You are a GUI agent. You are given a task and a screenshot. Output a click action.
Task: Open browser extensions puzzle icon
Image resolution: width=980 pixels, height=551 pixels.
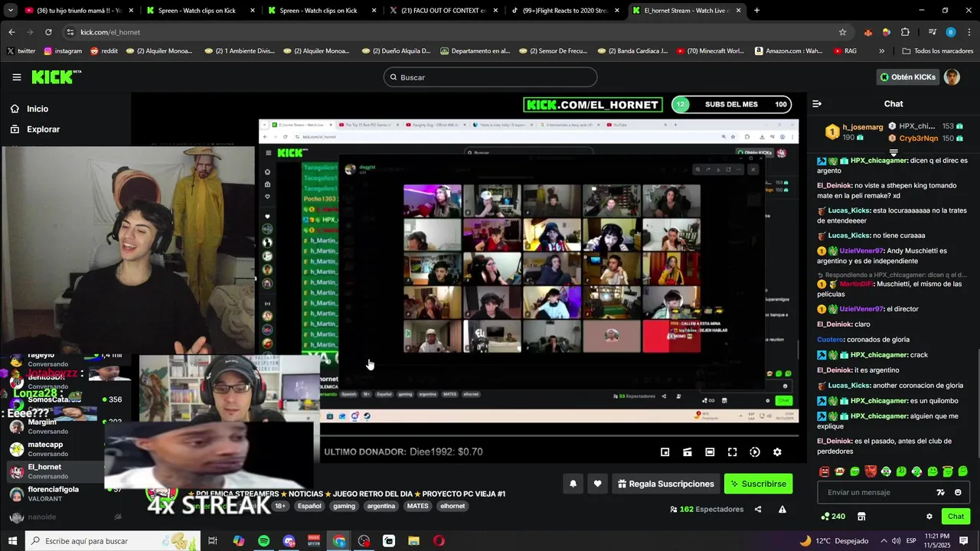click(x=905, y=32)
